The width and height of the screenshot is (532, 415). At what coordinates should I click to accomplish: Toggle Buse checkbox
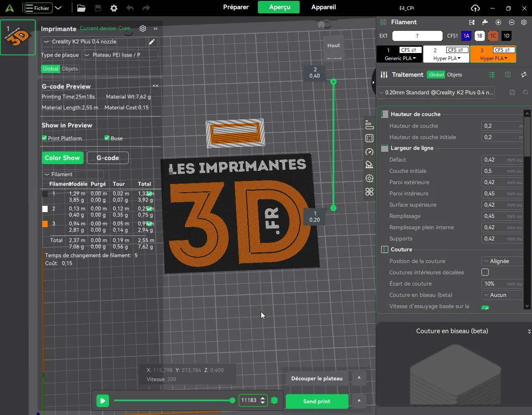107,138
